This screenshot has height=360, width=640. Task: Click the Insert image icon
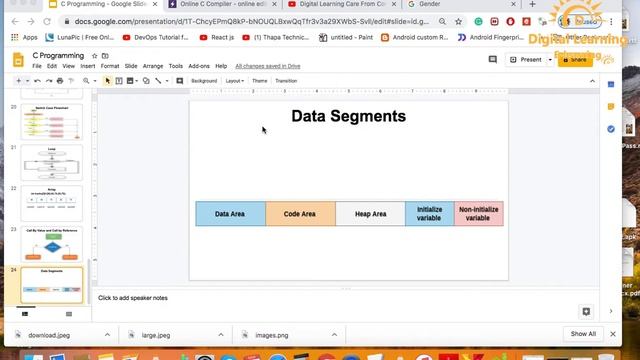click(130, 81)
